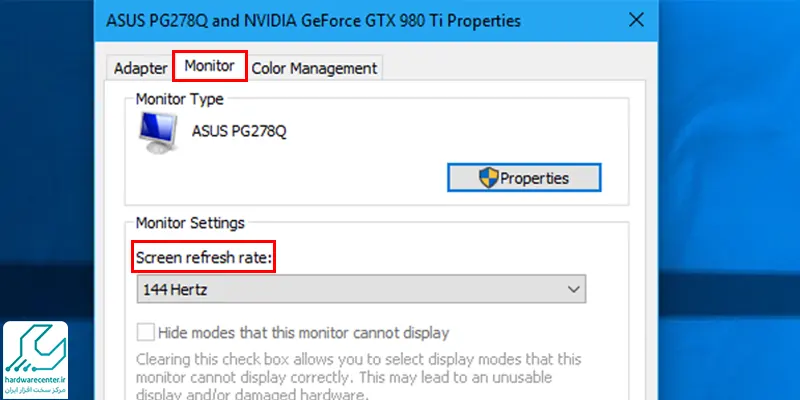Click the chevron arrow of refresh rate combo

coord(573,289)
